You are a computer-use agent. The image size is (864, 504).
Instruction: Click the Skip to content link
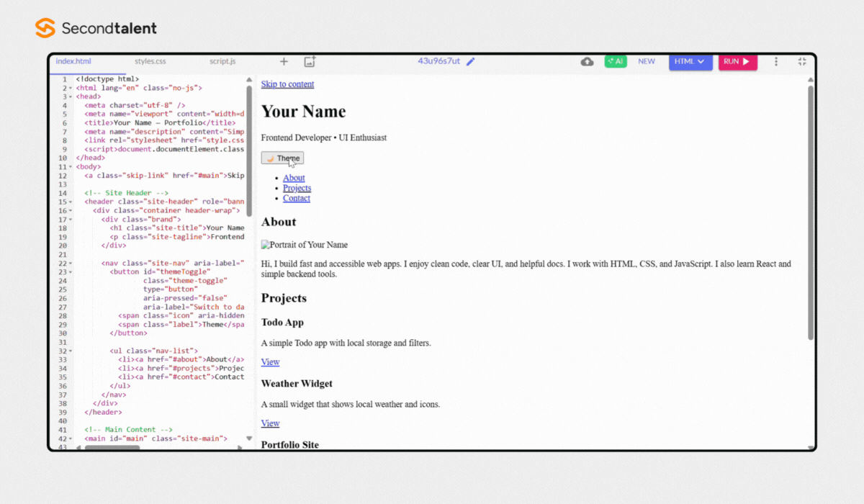(287, 84)
